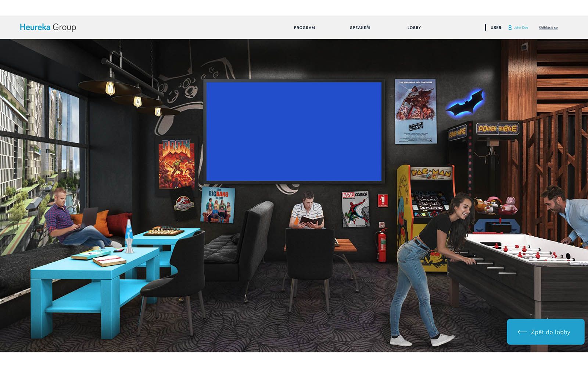Click the blue lava lamp

point(129,236)
